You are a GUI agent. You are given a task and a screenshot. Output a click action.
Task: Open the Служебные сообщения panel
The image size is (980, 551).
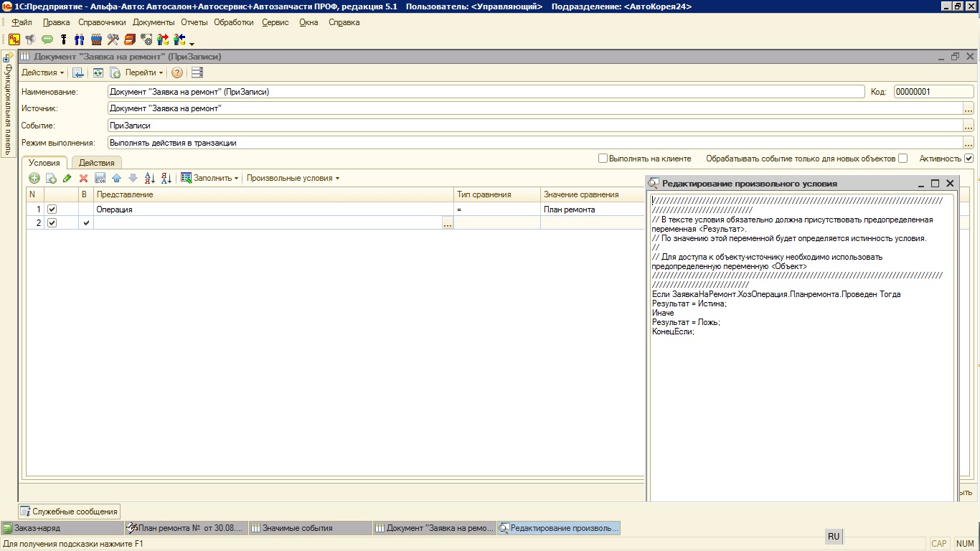tap(70, 512)
